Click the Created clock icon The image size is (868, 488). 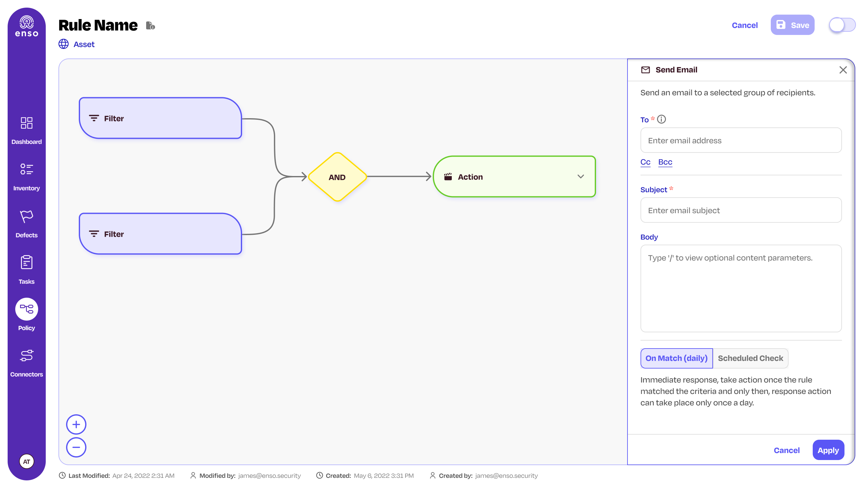[x=319, y=476]
